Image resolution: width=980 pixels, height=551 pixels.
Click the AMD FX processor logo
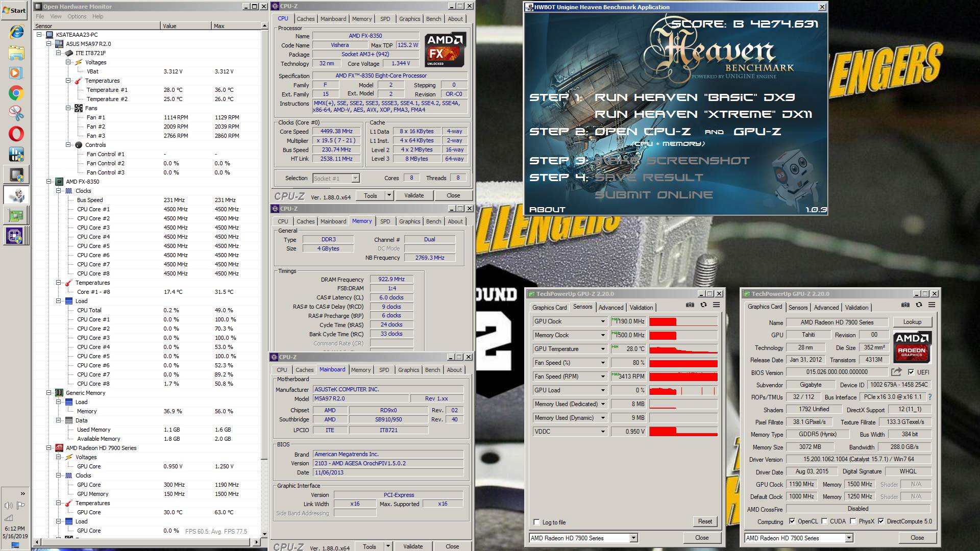445,50
